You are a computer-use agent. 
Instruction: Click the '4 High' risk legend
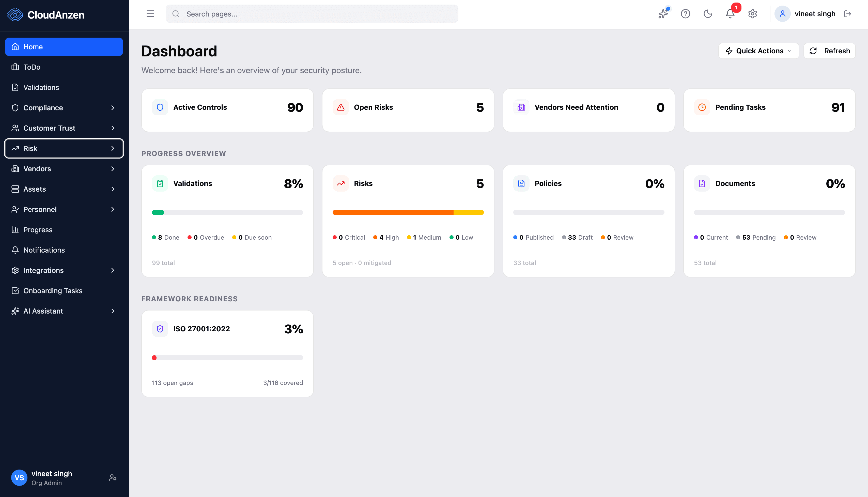pos(386,238)
